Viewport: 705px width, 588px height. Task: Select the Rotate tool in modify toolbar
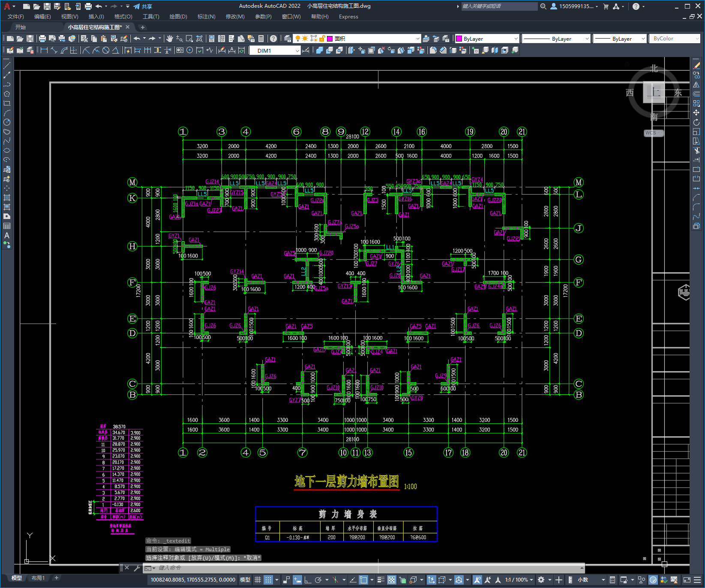[x=696, y=122]
